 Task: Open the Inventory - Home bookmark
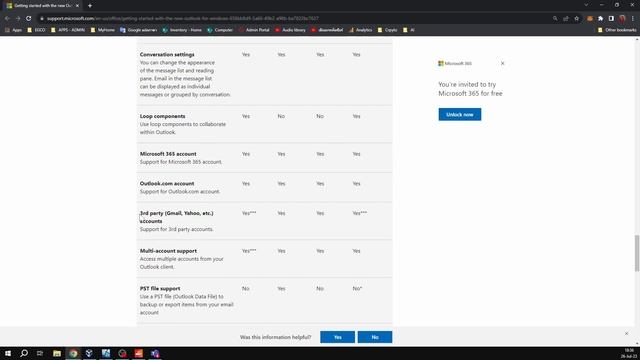click(x=182, y=30)
